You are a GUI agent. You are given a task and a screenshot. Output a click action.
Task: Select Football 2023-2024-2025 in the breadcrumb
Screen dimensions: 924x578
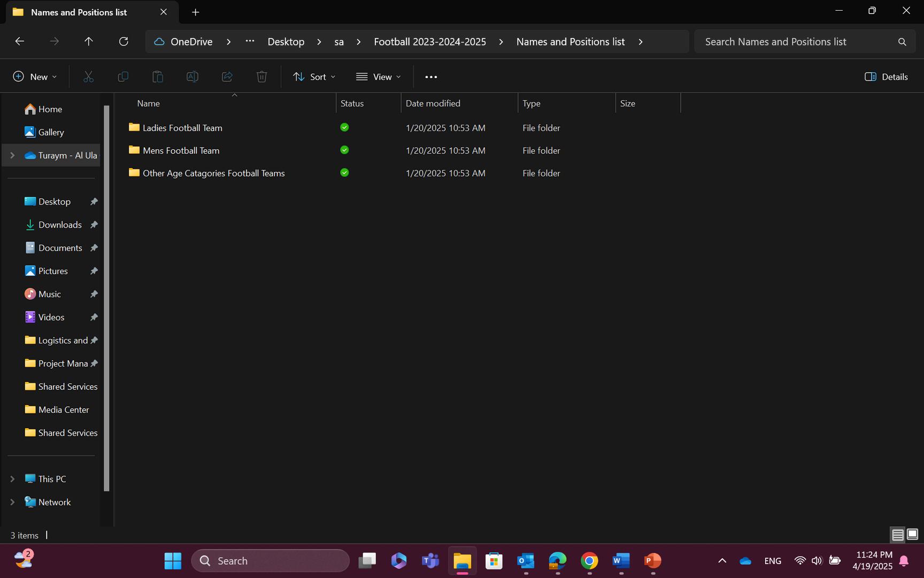[x=429, y=42]
